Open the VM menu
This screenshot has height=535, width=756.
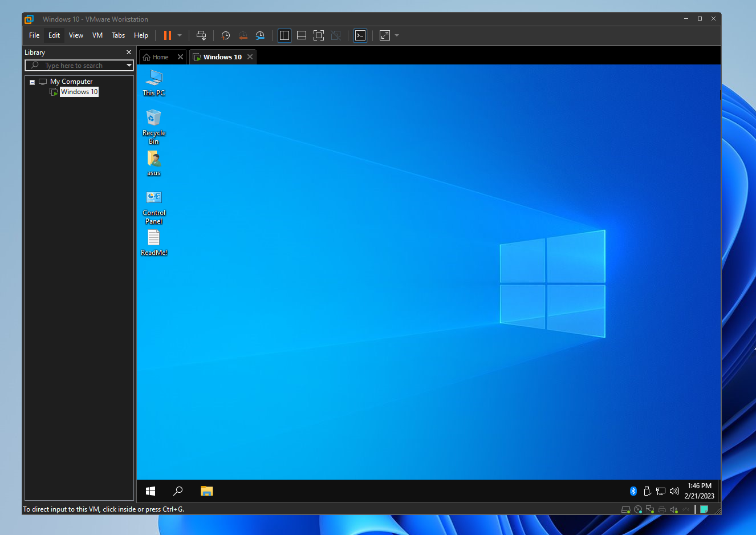coord(97,35)
